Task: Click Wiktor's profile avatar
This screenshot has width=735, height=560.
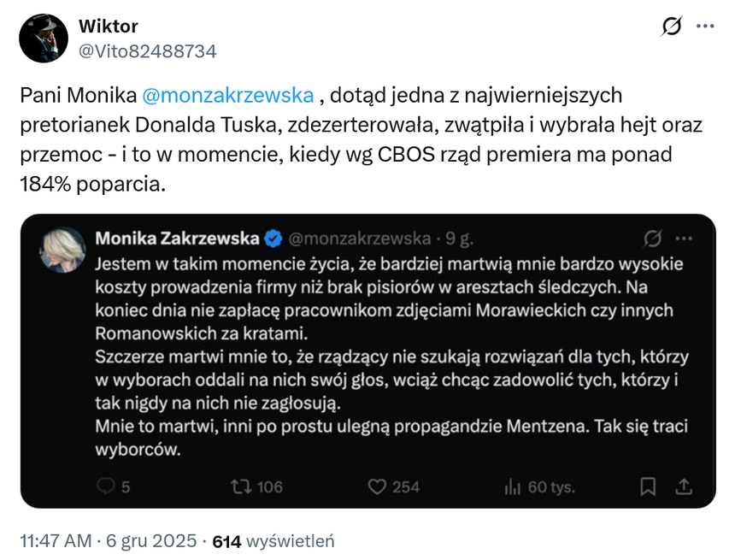Action: [x=44, y=38]
